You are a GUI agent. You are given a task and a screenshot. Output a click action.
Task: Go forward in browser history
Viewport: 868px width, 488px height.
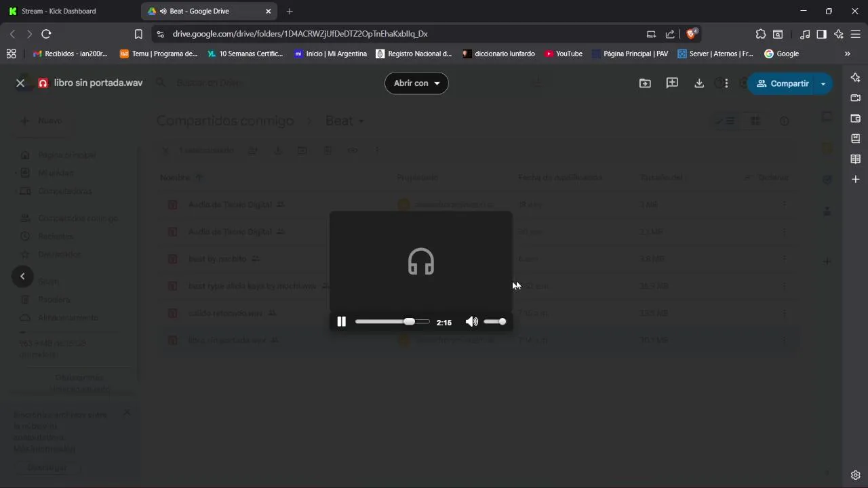click(28, 34)
